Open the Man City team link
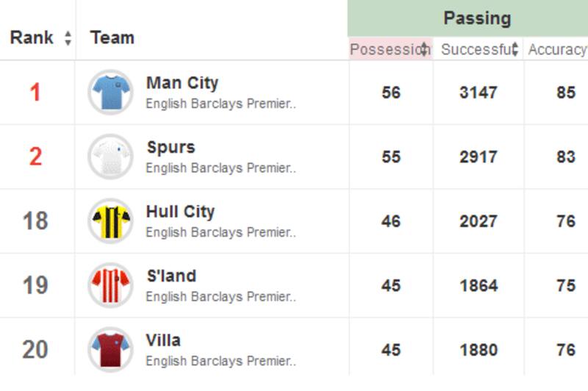The height and width of the screenshot is (391, 588). (x=182, y=83)
